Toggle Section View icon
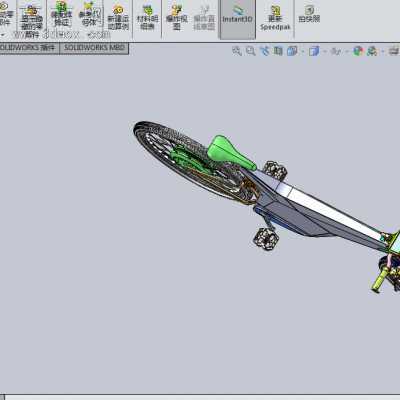Screen dimensions: 400x400 278,51
